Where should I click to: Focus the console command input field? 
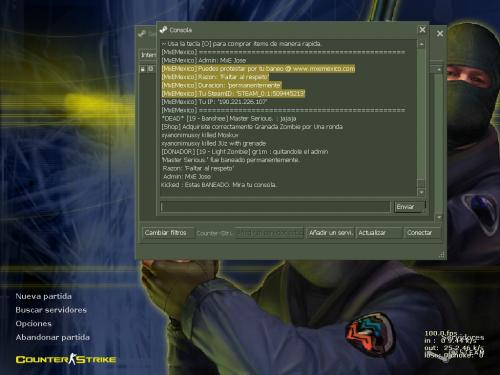click(x=275, y=207)
